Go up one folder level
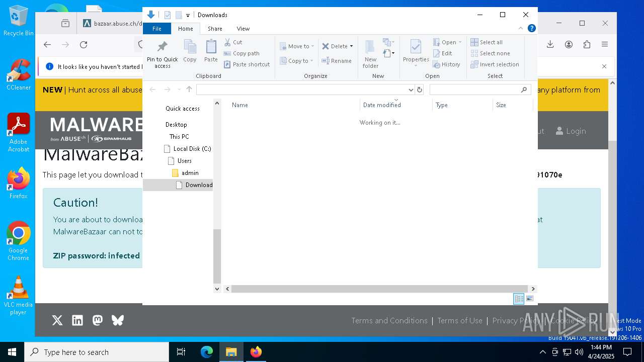 [x=189, y=89]
